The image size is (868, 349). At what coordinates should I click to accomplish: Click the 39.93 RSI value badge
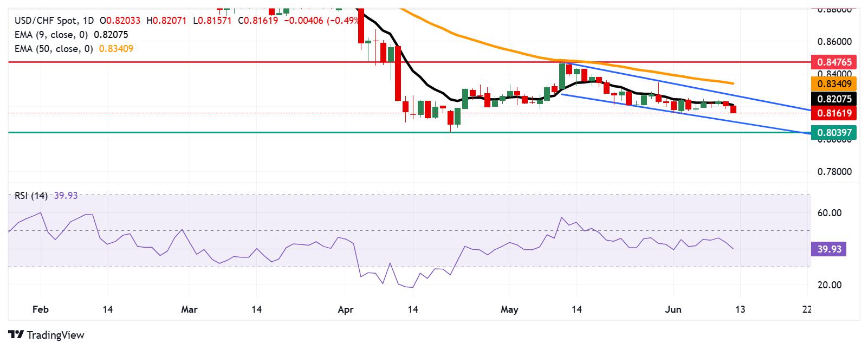coord(828,249)
